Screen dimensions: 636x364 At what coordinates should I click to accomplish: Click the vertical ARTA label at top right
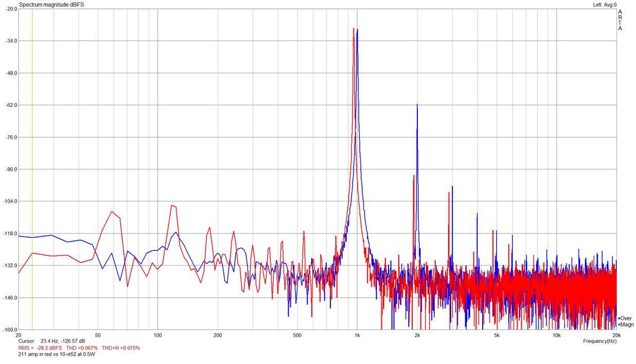[x=620, y=20]
